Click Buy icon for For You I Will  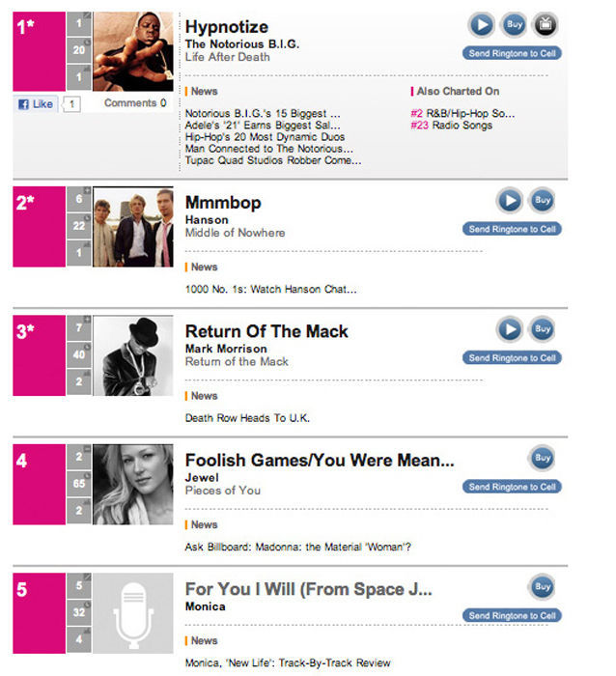[542, 586]
